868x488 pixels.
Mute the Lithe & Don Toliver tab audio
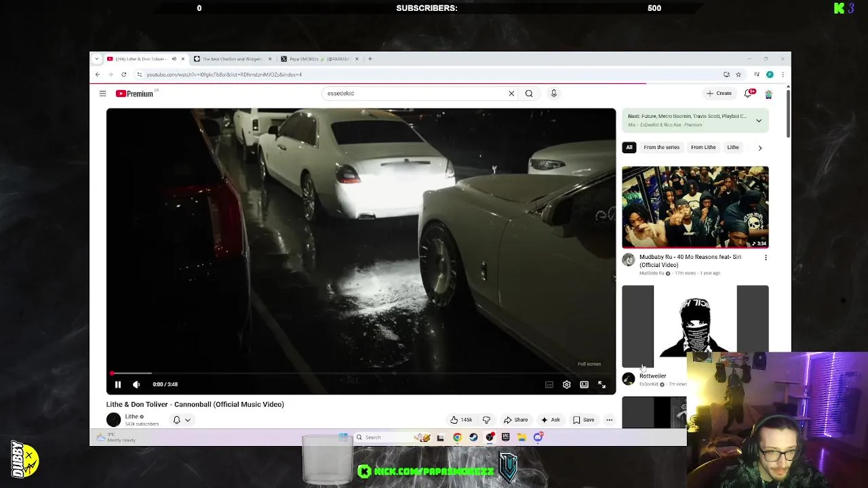[x=174, y=59]
